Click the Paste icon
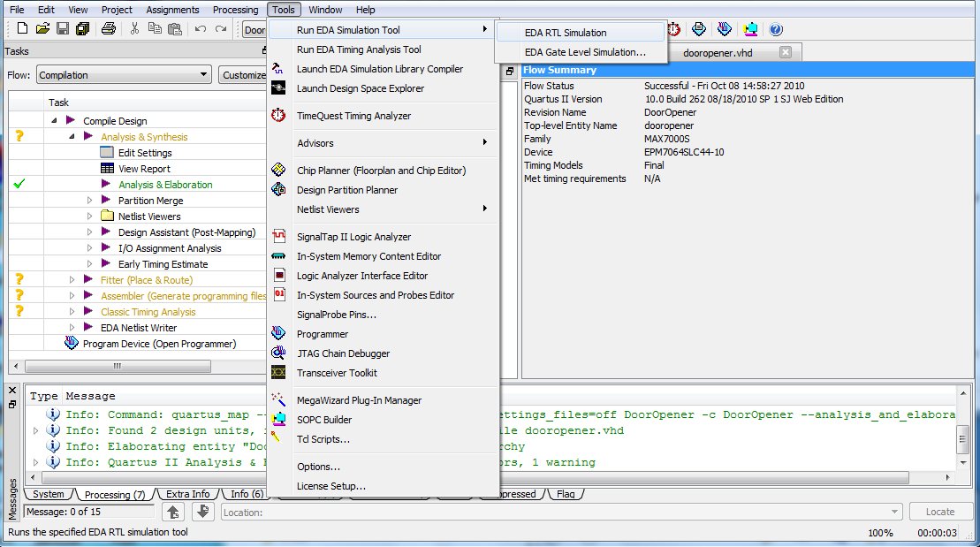This screenshot has height=547, width=980. 175,29
